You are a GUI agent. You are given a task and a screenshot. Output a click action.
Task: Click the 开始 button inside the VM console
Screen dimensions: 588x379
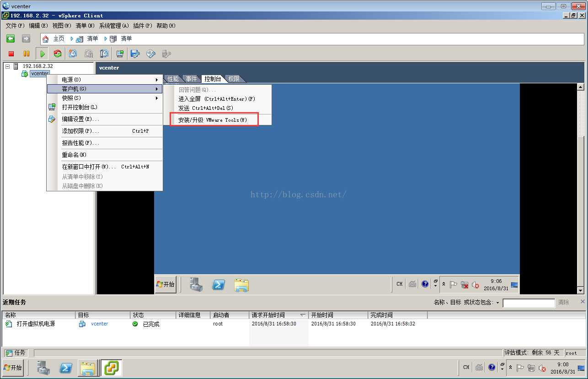(x=166, y=284)
